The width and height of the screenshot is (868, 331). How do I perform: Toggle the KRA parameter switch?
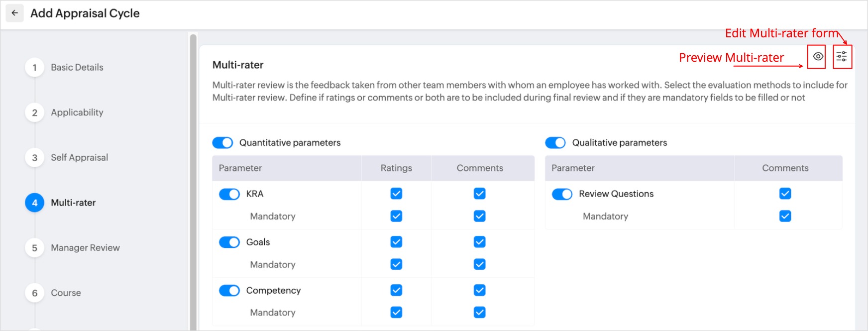tap(229, 194)
